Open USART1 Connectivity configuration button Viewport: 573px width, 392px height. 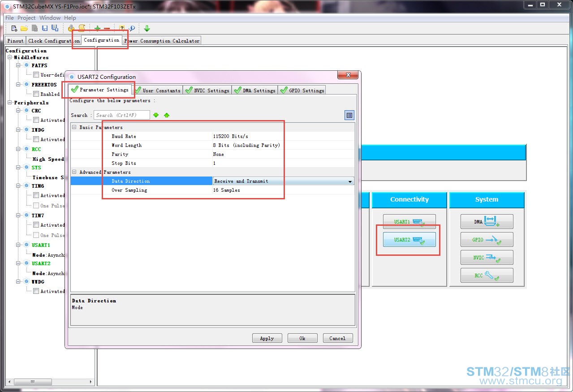pos(409,221)
